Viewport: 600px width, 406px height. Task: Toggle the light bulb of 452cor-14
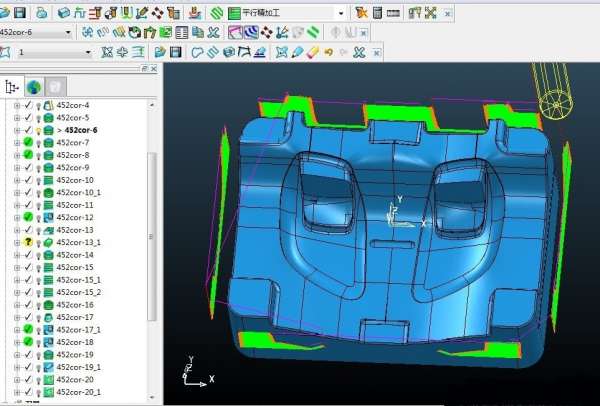coord(38,255)
